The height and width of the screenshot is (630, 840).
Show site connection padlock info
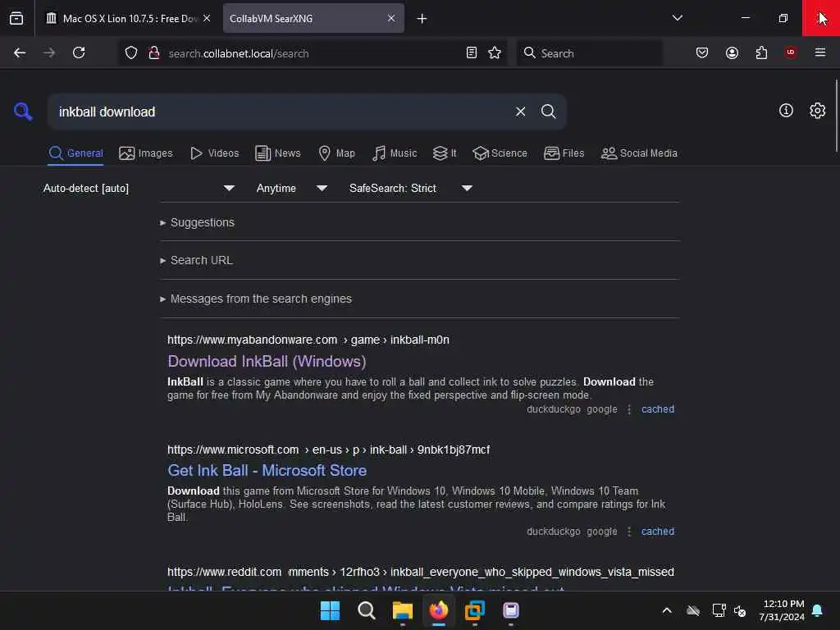pyautogui.click(x=154, y=53)
